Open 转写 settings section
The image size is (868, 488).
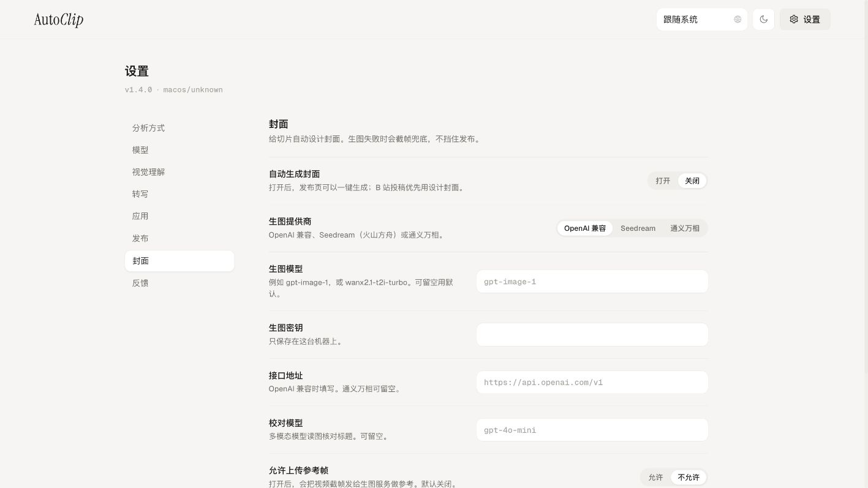click(x=179, y=194)
